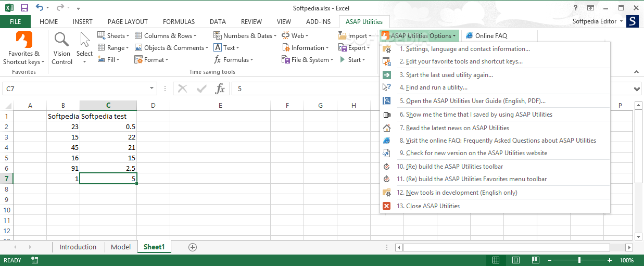Open Favorites & Shortcut keys menu

coord(24,49)
